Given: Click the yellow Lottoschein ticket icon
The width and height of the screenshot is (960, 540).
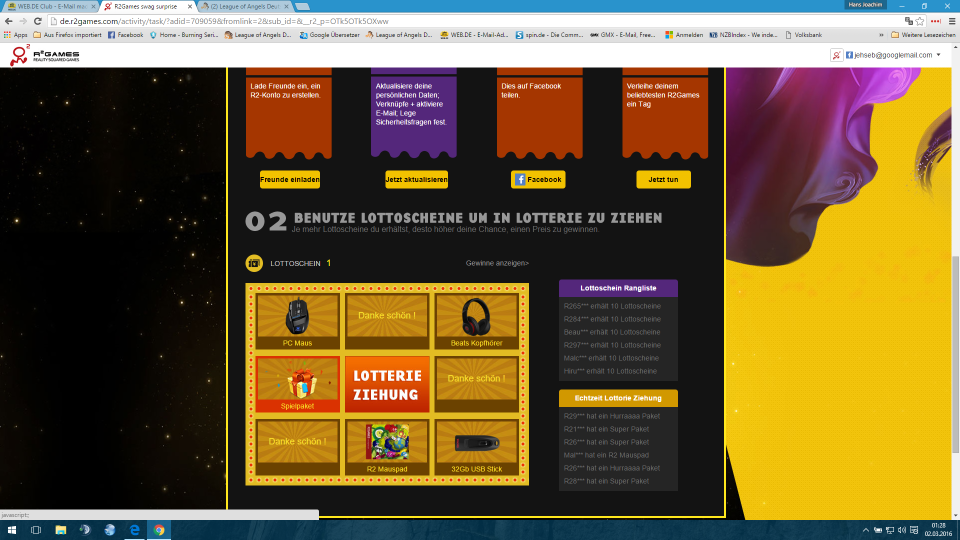Looking at the screenshot, I should [255, 263].
